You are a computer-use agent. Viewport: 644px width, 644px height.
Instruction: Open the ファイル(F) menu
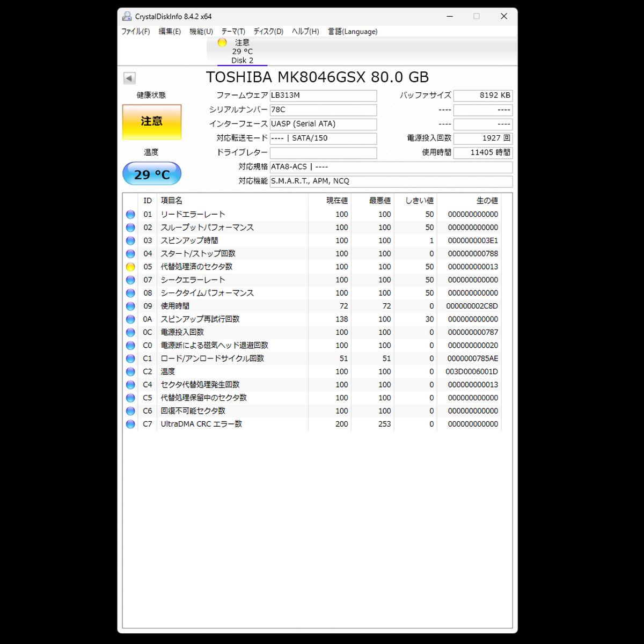click(x=135, y=32)
